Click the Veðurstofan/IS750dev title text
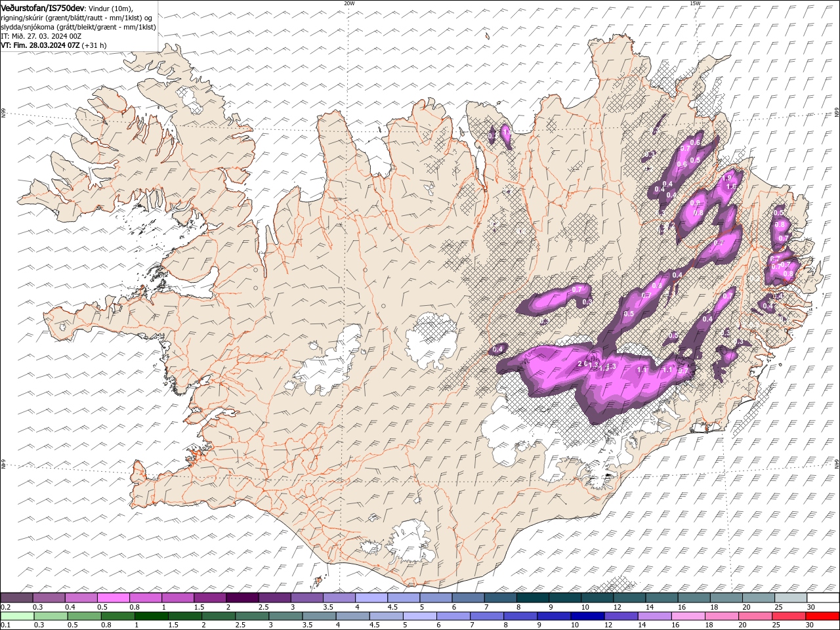 [43, 7]
